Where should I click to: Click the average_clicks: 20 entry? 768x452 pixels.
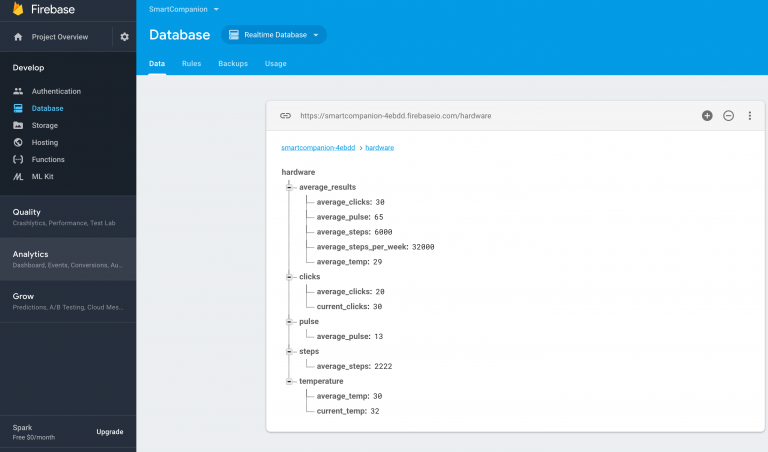[x=350, y=291]
